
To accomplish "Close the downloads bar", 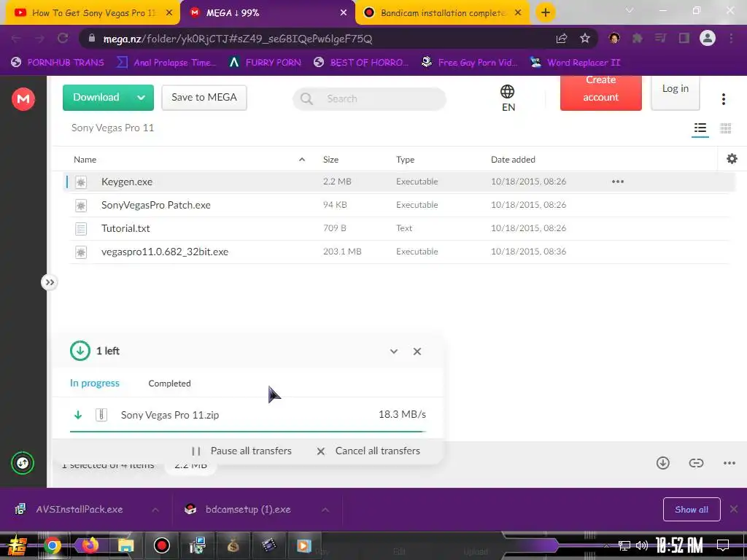I will (x=734, y=510).
